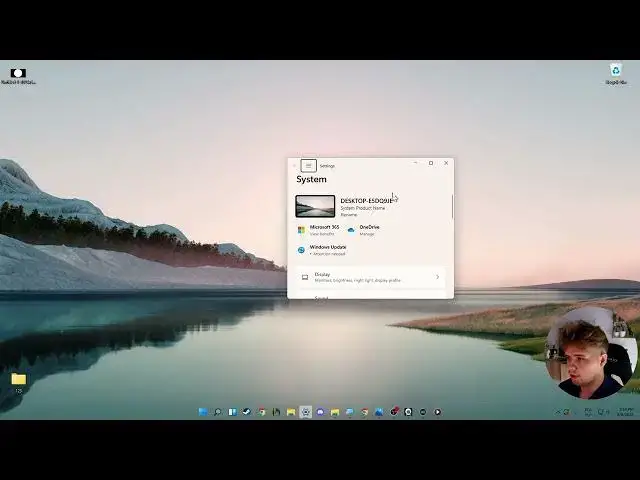
Task: Click the System heading text
Action: (x=311, y=179)
